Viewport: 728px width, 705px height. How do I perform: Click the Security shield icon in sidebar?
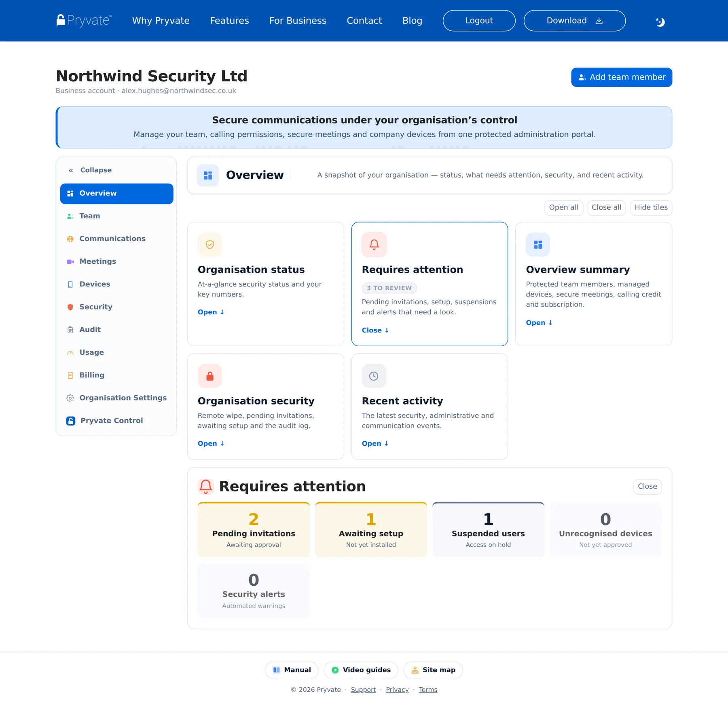(70, 307)
